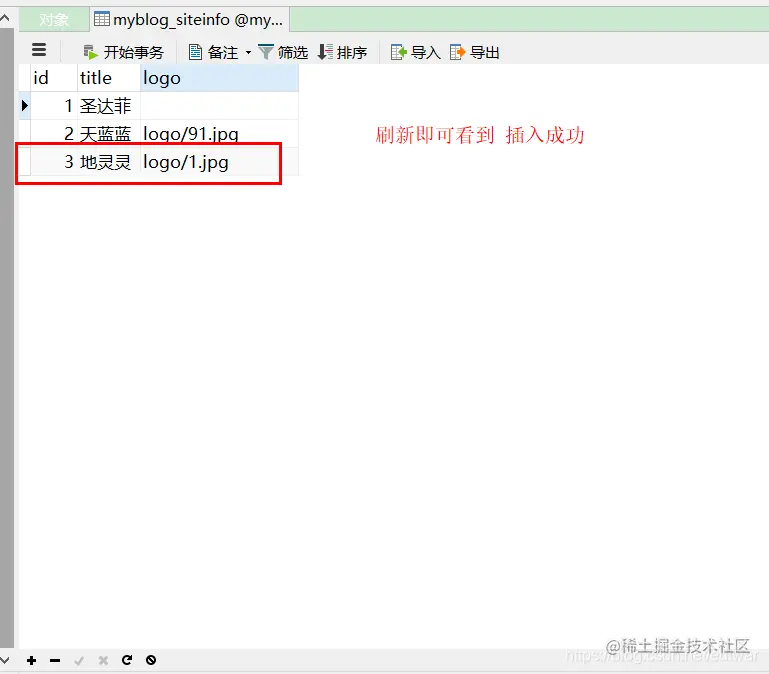Click the logo column header

219,78
